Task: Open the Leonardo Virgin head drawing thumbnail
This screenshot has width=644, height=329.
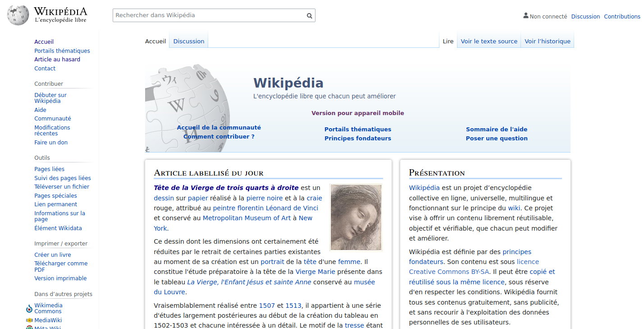Action: tap(356, 217)
